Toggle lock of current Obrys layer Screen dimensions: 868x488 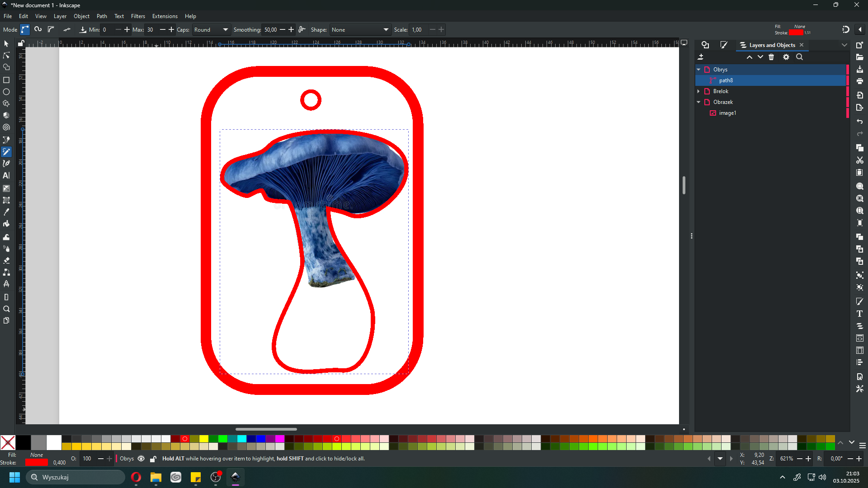[153, 459]
